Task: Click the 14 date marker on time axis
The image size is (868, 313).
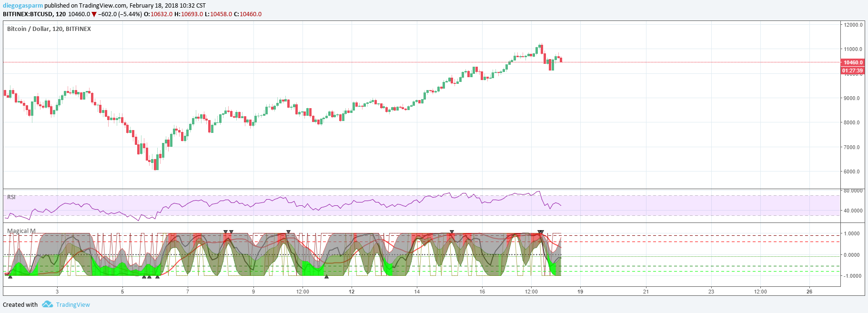Action: click(417, 292)
